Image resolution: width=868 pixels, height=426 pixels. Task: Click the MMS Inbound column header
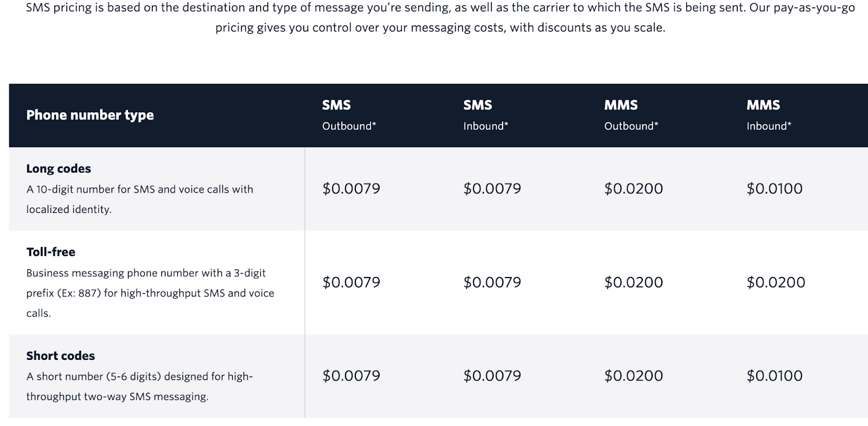point(769,115)
